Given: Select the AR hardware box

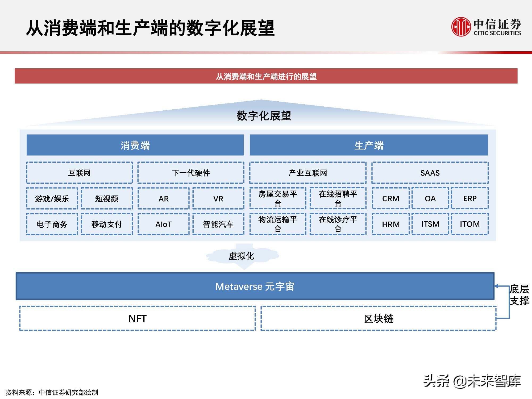Looking at the screenshot, I should click(163, 198).
